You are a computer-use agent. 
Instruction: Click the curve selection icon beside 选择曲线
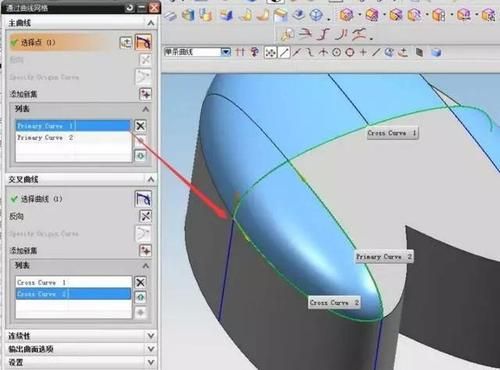(x=143, y=199)
